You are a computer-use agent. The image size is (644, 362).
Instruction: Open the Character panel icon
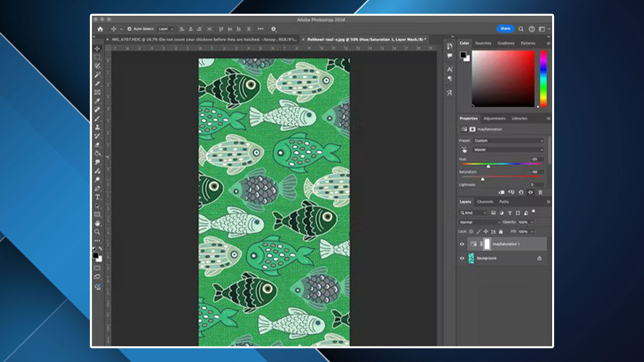(449, 69)
